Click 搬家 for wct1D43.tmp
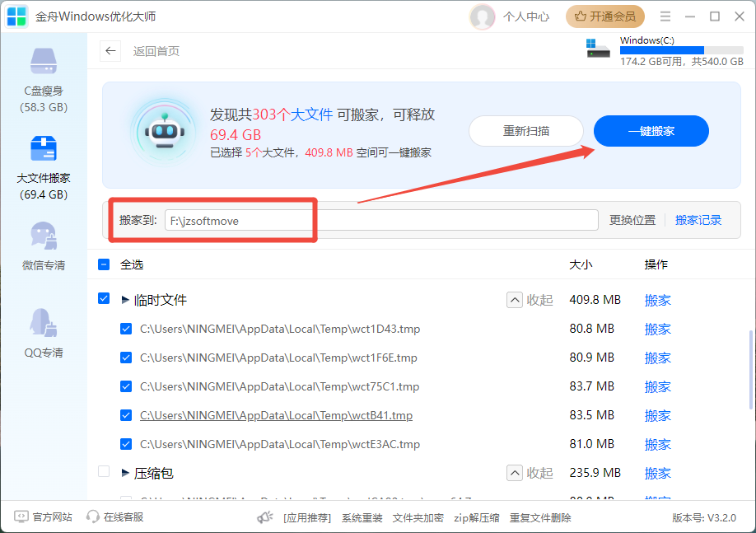 pos(658,329)
